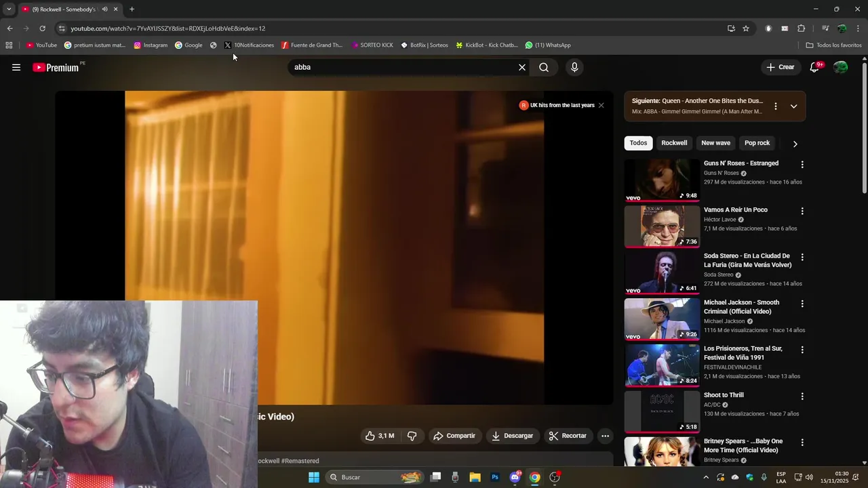This screenshot has width=868, height=488.
Task: Dismiss the 'UK hits from the last years' card
Action: click(x=601, y=105)
